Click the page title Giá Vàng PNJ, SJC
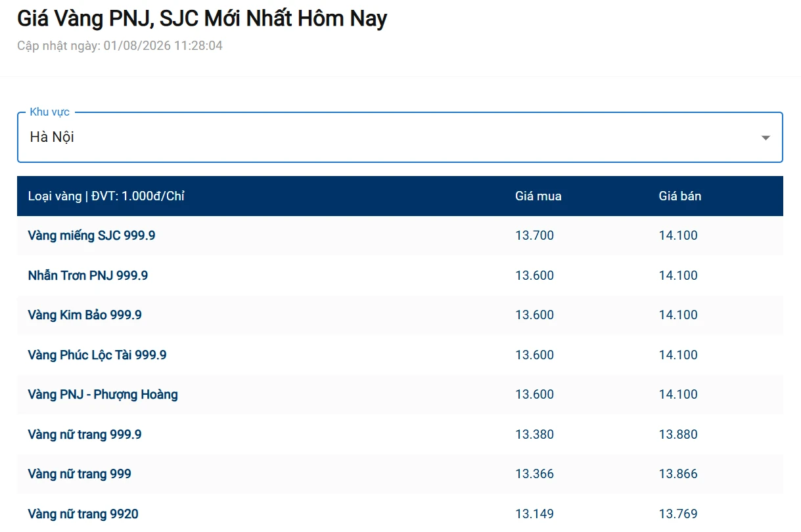Image resolution: width=801 pixels, height=532 pixels. 202,19
